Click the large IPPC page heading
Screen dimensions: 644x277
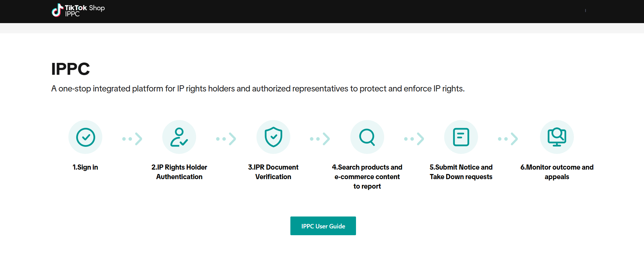[x=70, y=69]
